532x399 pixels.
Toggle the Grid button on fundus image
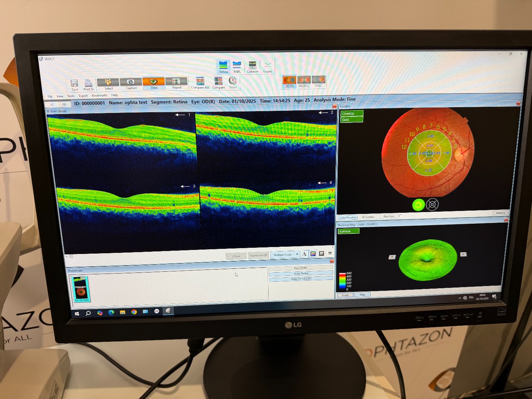[x=352, y=120]
